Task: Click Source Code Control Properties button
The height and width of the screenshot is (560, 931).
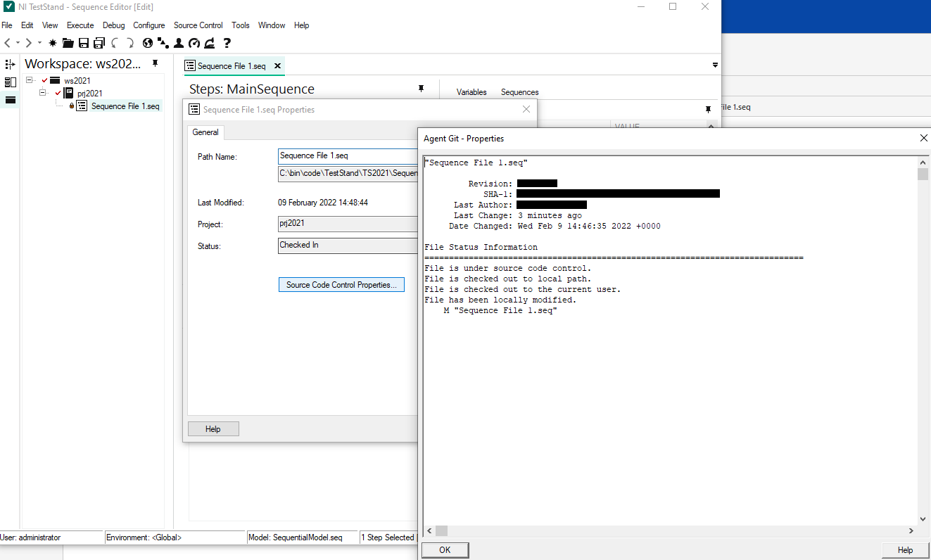Action: pos(341,285)
